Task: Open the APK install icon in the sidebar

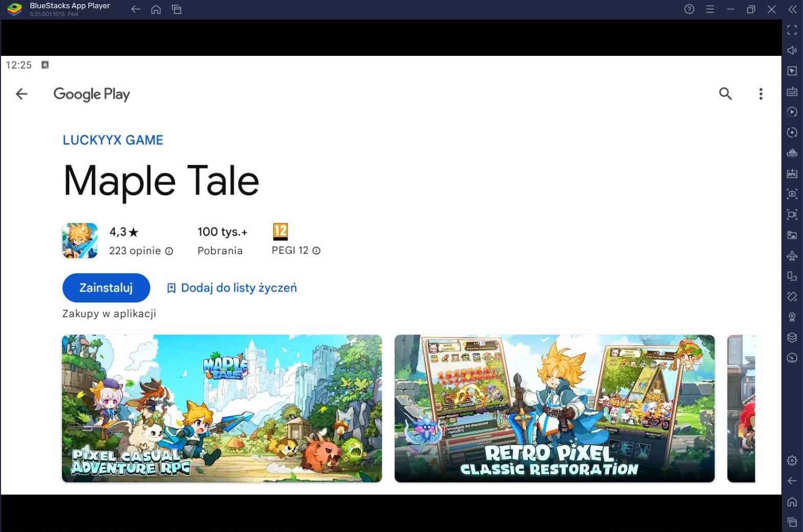Action: [x=792, y=174]
